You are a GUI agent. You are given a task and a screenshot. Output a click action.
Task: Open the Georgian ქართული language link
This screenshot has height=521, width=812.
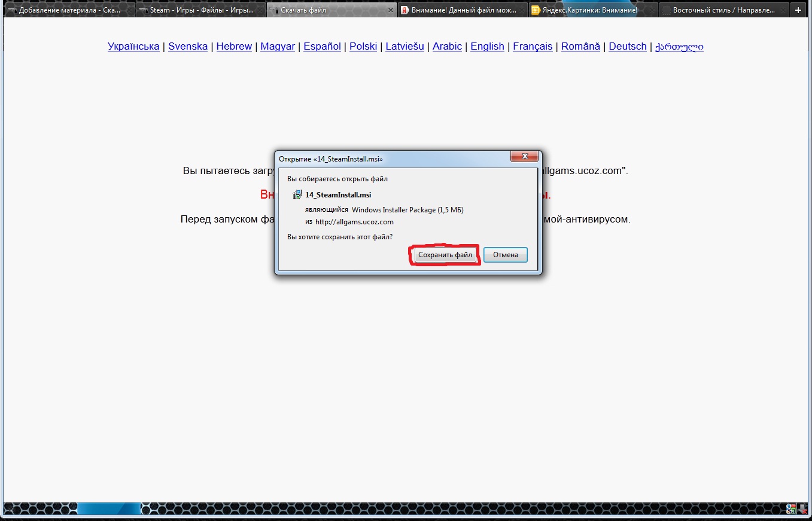pos(680,46)
